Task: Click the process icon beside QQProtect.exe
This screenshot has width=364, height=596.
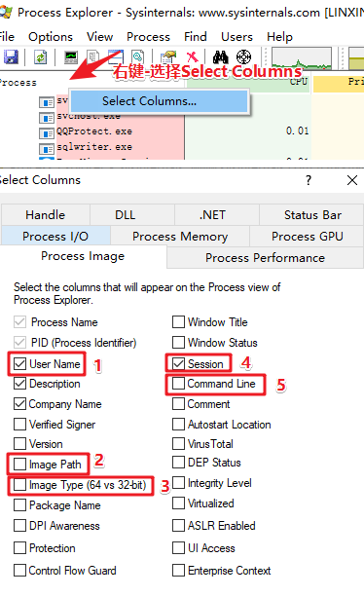Action: pos(47,133)
